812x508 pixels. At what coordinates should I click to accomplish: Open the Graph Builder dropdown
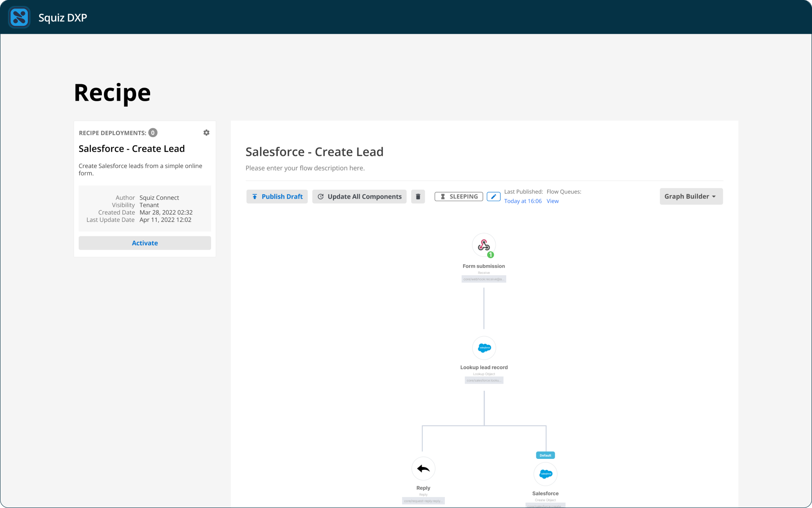point(691,196)
